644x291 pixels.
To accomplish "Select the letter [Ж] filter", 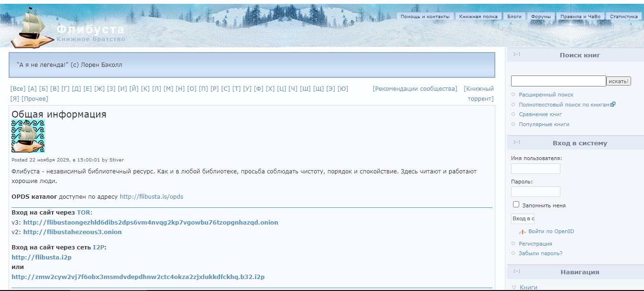I will (99, 89).
